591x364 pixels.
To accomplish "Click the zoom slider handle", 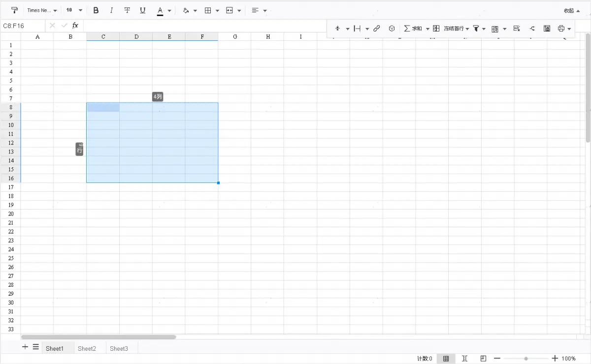I will [x=526, y=359].
